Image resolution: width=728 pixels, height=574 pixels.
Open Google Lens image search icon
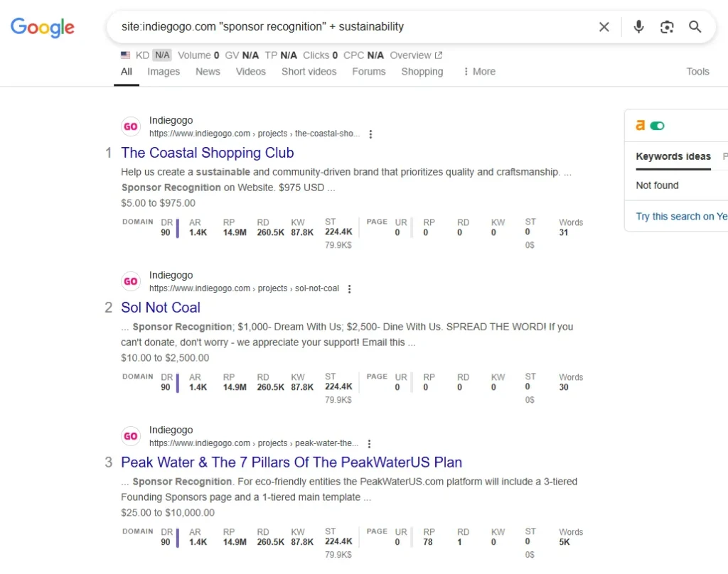coord(667,27)
